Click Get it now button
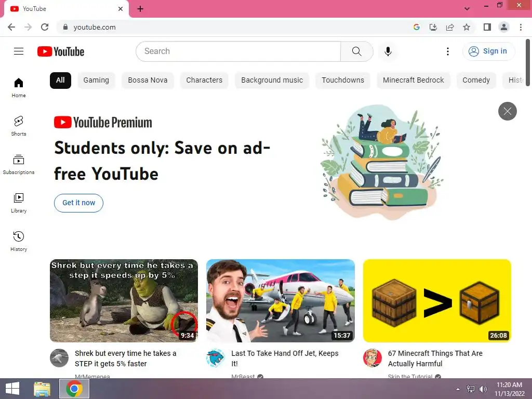 tap(79, 203)
